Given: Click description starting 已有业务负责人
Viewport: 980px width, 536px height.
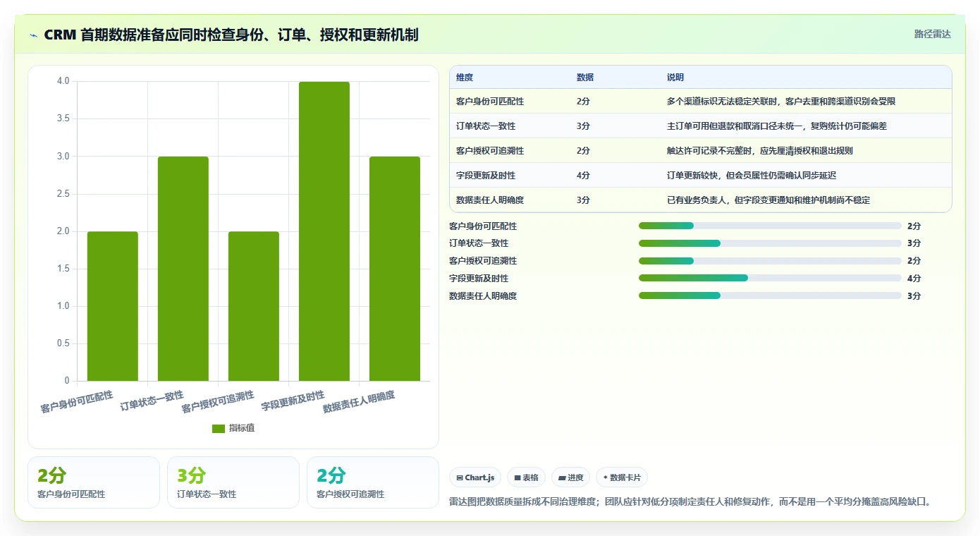Looking at the screenshot, I should click(x=768, y=200).
